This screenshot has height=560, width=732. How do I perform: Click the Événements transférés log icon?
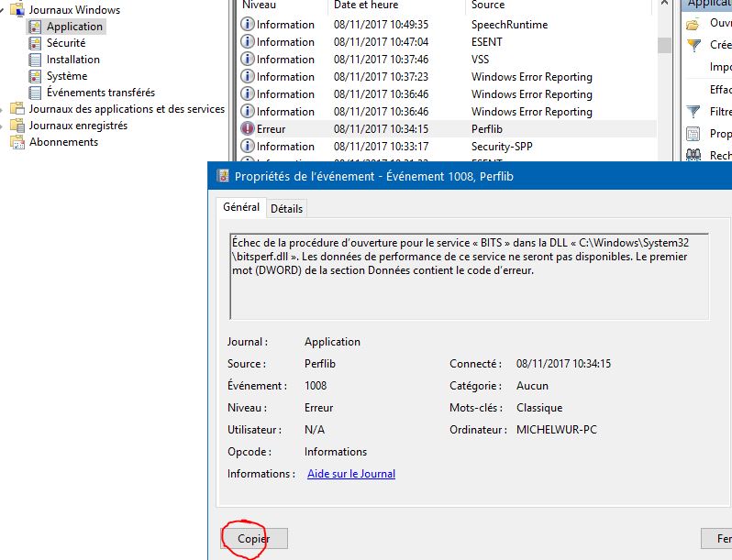coord(36,93)
